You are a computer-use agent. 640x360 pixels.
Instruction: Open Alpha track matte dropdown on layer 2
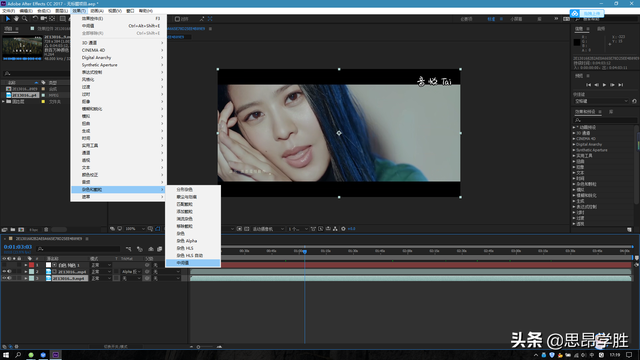pyautogui.click(x=131, y=271)
